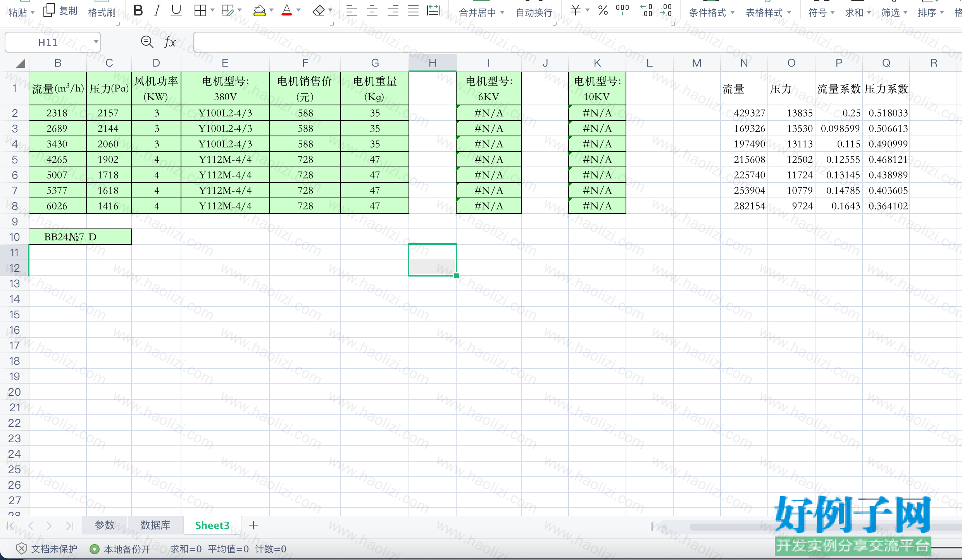Open the sum dropdown arrow
Screen dimensions: 962x560
tap(869, 12)
